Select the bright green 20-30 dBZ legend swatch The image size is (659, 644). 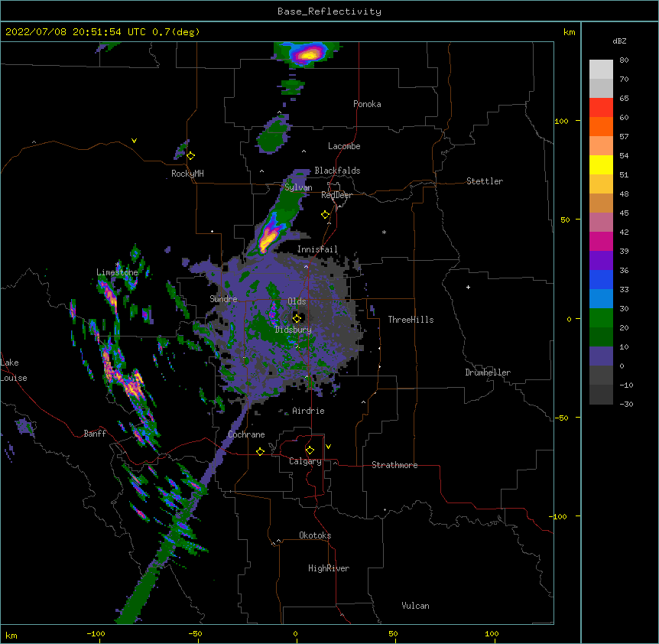(601, 318)
